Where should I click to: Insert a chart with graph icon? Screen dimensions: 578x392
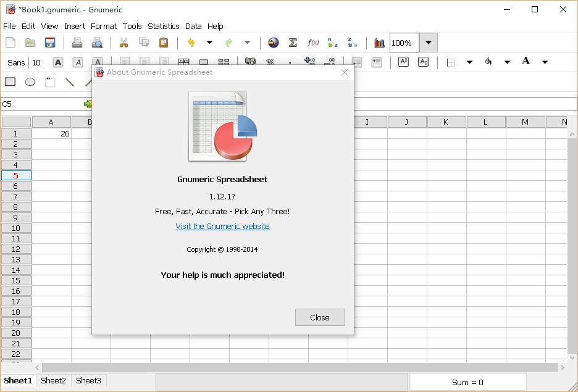click(379, 43)
